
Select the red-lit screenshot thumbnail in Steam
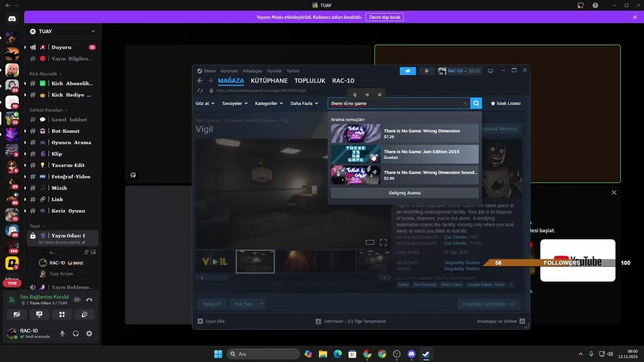click(295, 261)
